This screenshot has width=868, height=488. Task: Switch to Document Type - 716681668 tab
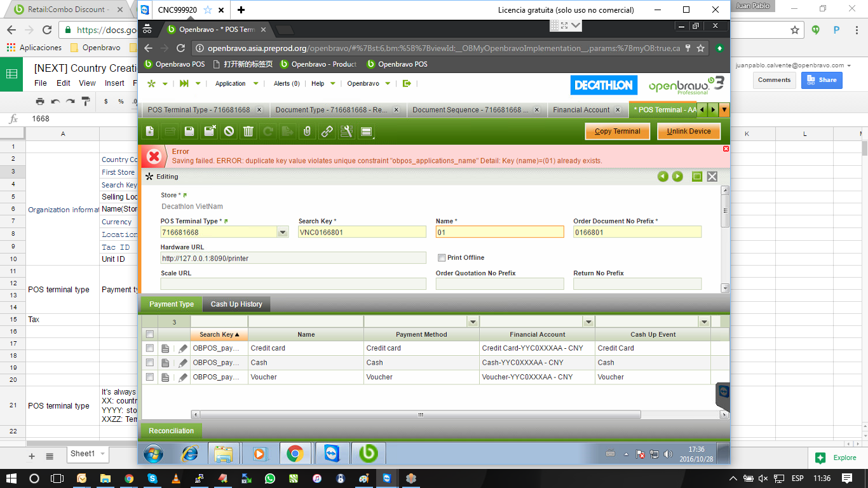[337, 110]
